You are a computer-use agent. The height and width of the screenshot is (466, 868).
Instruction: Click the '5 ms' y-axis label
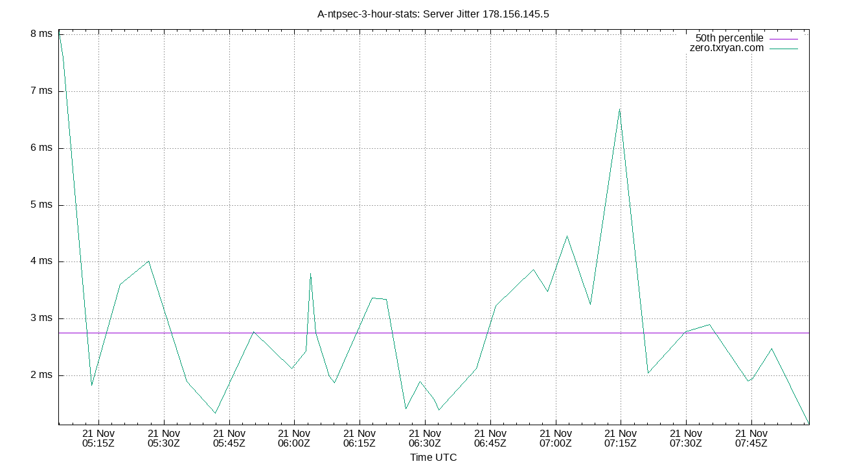pos(41,205)
